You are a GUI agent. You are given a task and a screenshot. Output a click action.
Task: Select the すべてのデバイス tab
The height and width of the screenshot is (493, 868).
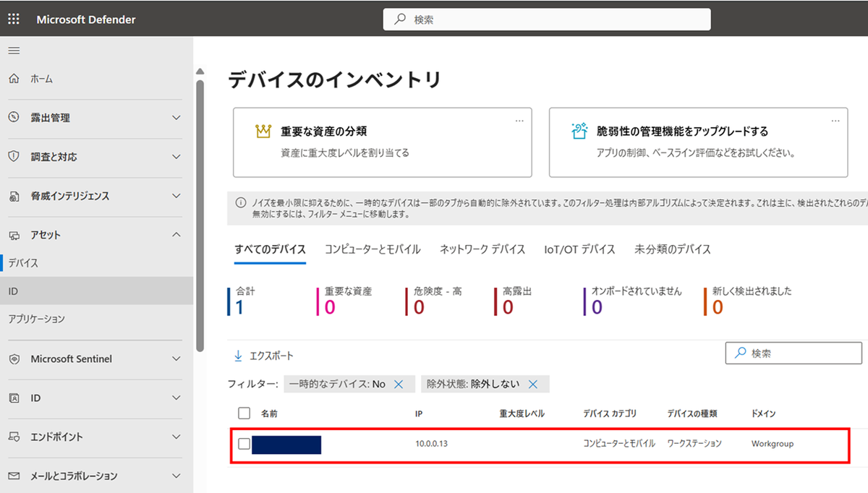coord(271,249)
